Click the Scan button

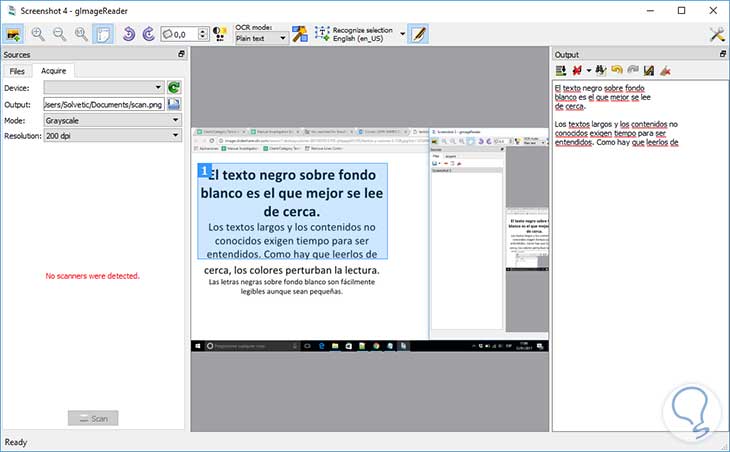click(93, 418)
